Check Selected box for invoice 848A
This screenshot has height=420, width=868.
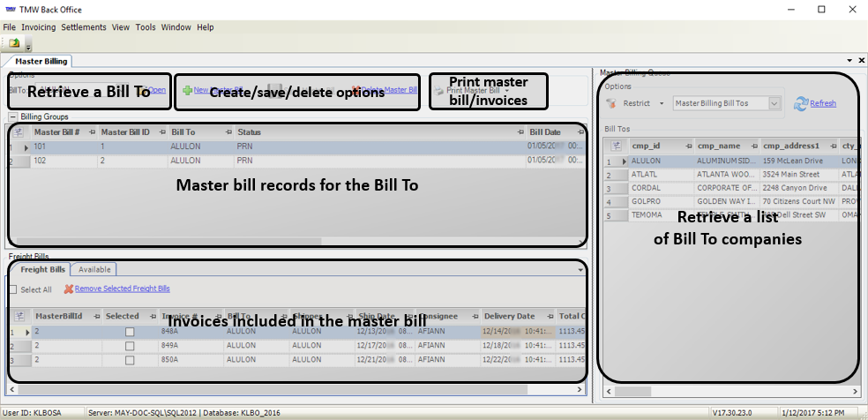[130, 332]
